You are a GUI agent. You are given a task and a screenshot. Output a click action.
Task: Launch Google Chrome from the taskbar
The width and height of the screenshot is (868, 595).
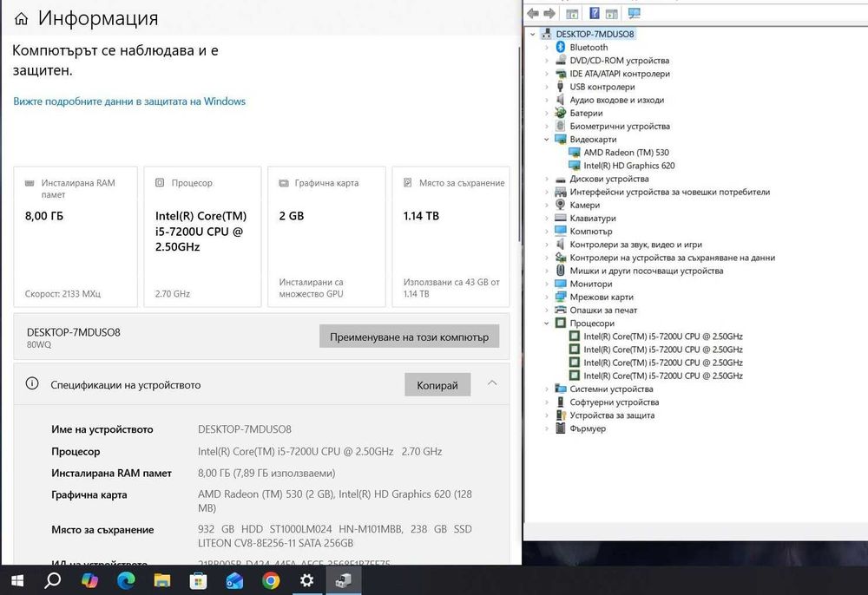point(271,580)
